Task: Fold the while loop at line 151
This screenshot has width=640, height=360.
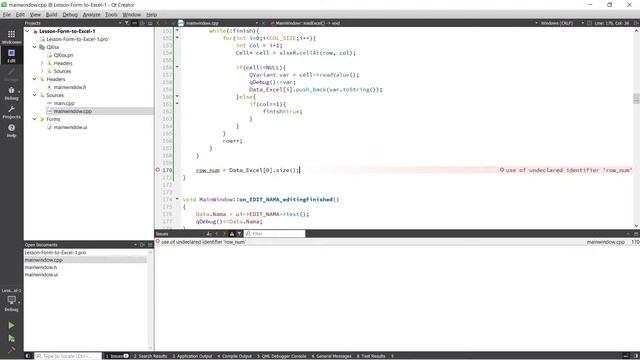Action: click(177, 30)
